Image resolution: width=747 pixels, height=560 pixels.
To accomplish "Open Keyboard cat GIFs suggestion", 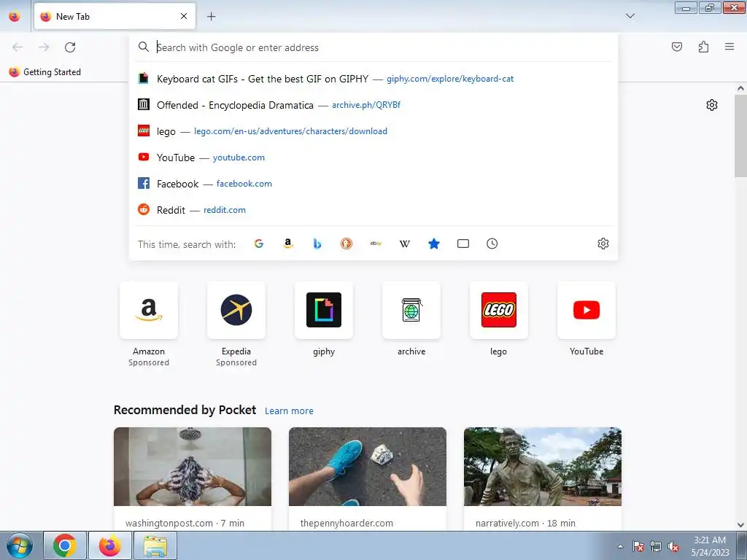I will [373, 79].
